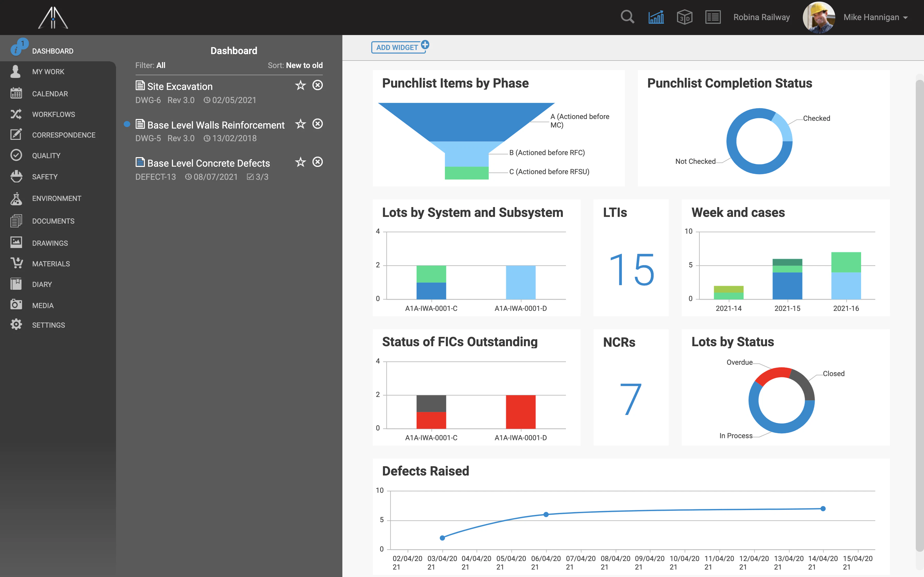Viewport: 924px width, 577px height.
Task: Open the reports list icon in top bar
Action: [x=713, y=17]
